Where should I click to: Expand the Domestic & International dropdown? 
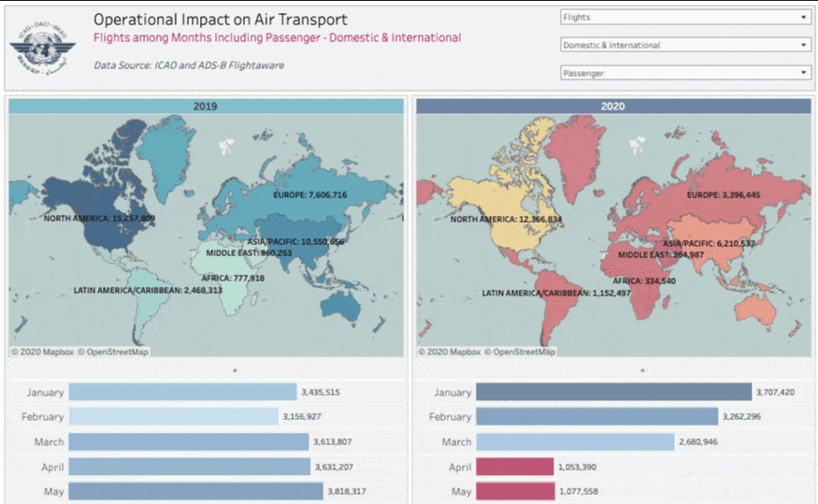pyautogui.click(x=684, y=45)
